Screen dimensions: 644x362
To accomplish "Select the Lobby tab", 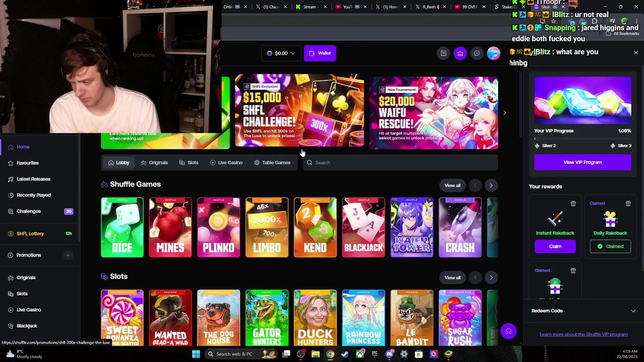I will click(119, 162).
